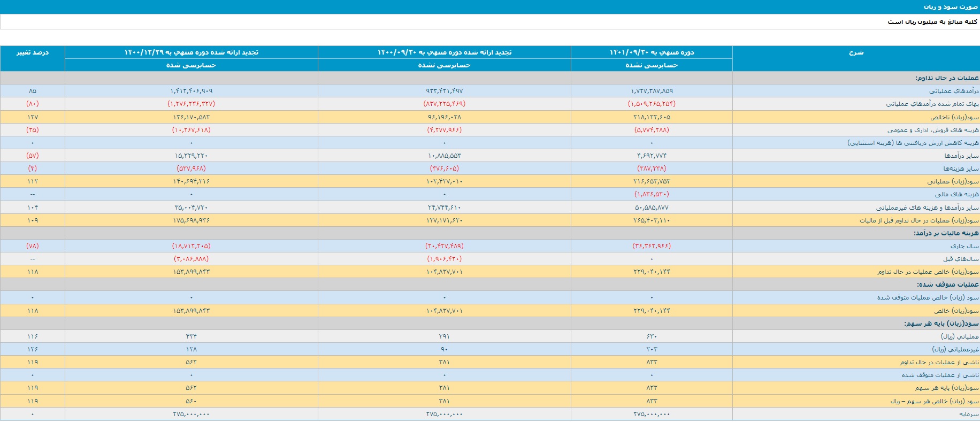Select the سال جاری tax row label
Screen dimensions: 980x422
(964, 246)
